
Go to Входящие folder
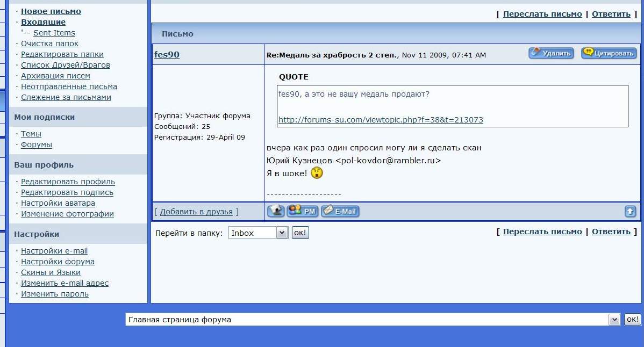coord(43,22)
